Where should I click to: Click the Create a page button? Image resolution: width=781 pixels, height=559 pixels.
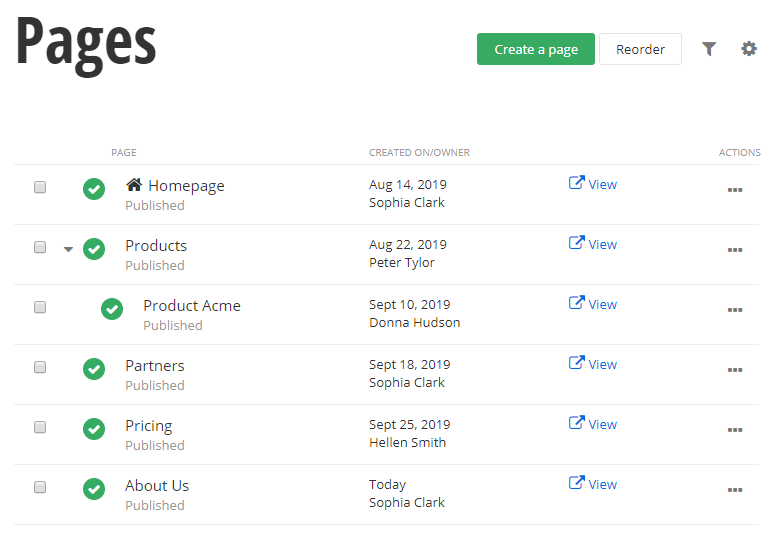(535, 49)
